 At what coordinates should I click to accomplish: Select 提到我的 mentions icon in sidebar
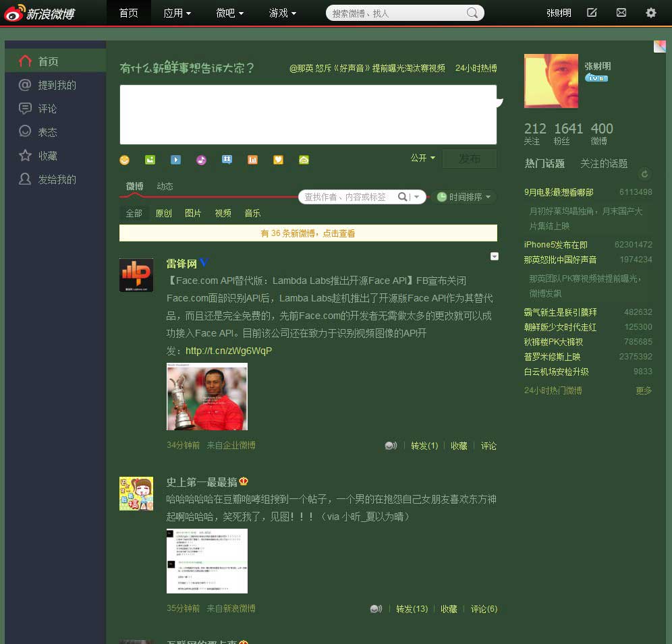26,85
